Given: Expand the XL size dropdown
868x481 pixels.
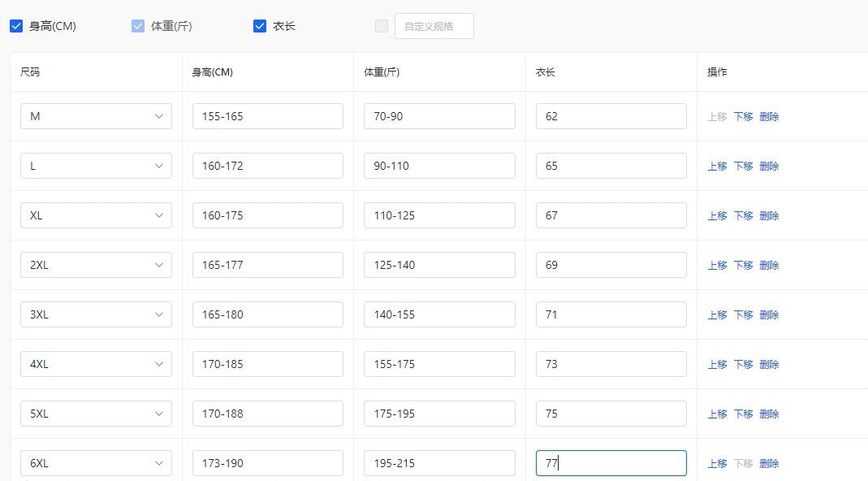Looking at the screenshot, I should pos(96,215).
